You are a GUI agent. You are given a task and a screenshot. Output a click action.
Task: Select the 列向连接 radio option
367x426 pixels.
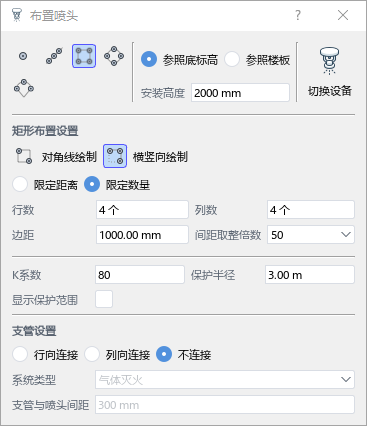point(92,354)
